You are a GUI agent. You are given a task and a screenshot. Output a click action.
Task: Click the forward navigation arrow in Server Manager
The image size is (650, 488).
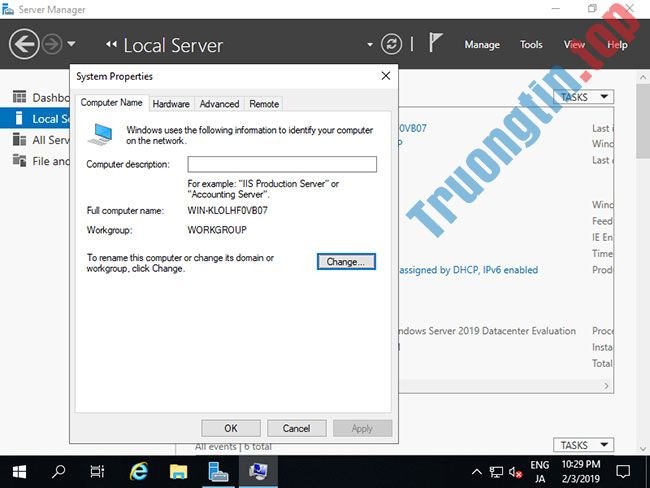click(x=52, y=44)
